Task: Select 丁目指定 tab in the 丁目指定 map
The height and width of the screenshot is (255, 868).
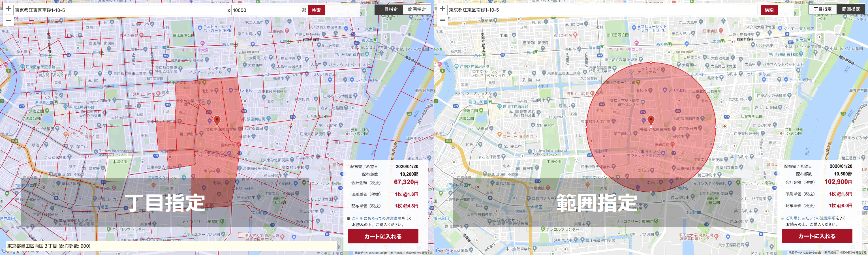Action: [x=389, y=9]
